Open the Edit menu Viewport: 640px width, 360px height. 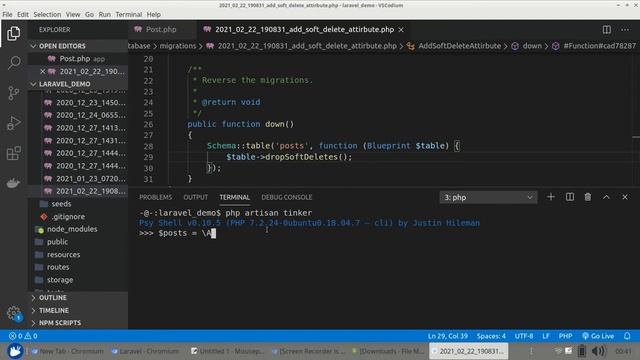(x=22, y=14)
